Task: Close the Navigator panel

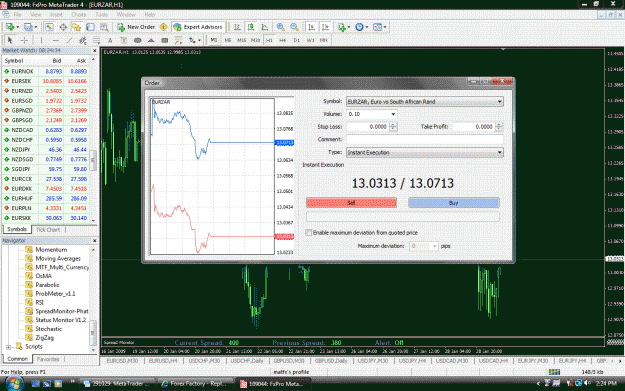Action: coord(94,241)
